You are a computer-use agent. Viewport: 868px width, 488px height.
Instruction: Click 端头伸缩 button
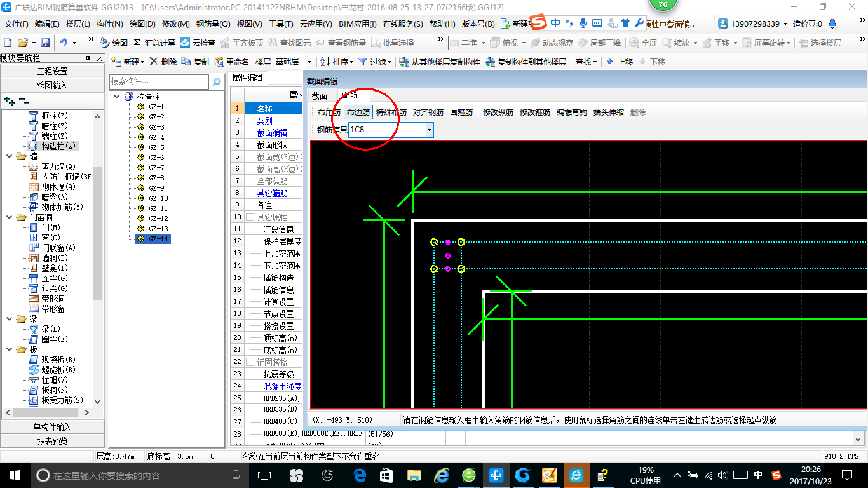pyautogui.click(x=609, y=112)
